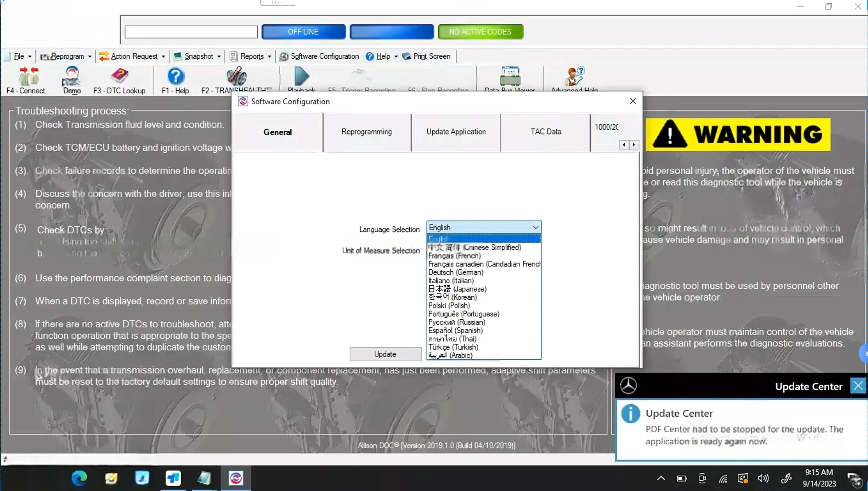Select Korean language option
Screen dimensions: 868x491
pyautogui.click(x=484, y=297)
